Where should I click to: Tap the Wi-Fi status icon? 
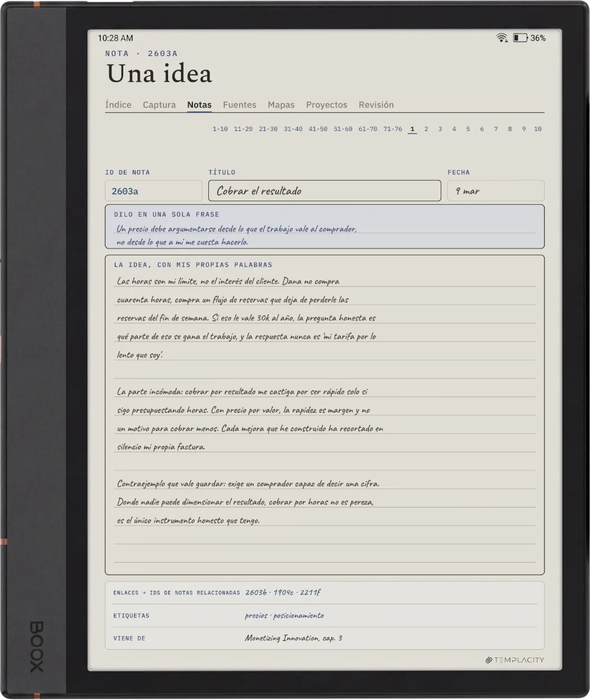point(501,38)
